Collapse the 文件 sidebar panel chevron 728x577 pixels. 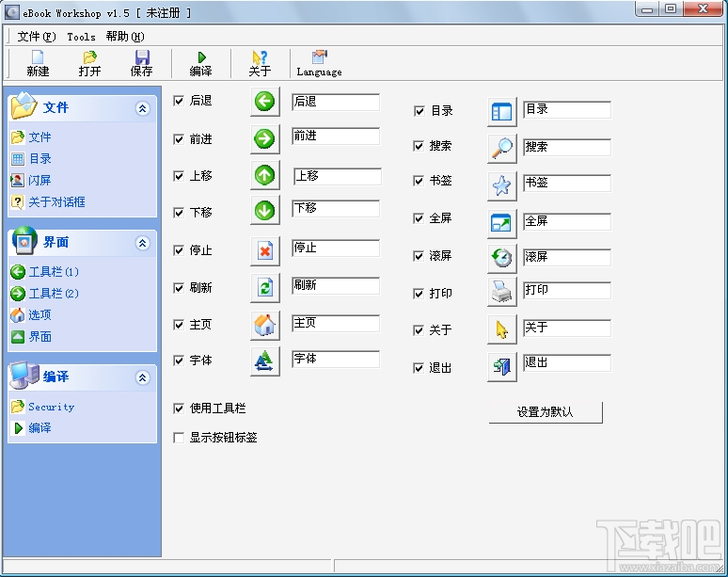[143, 108]
